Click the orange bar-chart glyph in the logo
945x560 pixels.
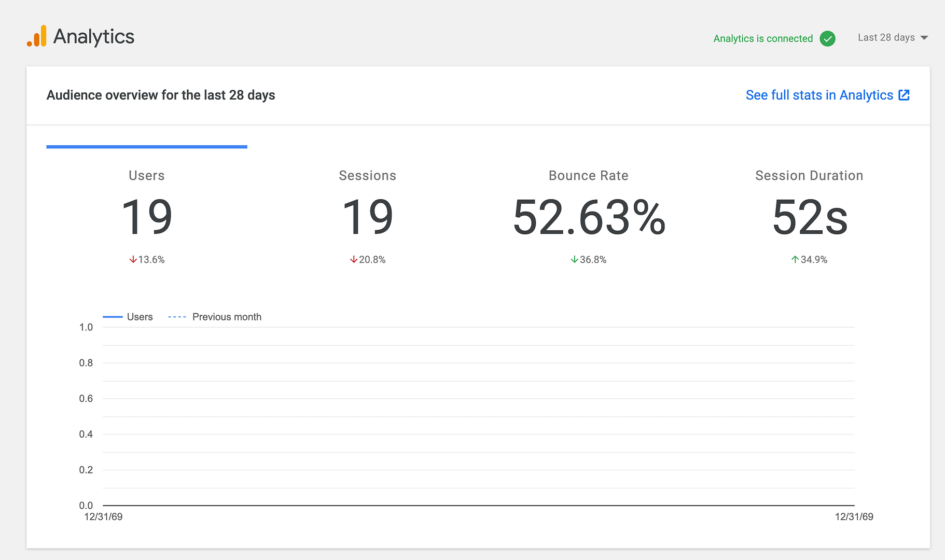(37, 35)
